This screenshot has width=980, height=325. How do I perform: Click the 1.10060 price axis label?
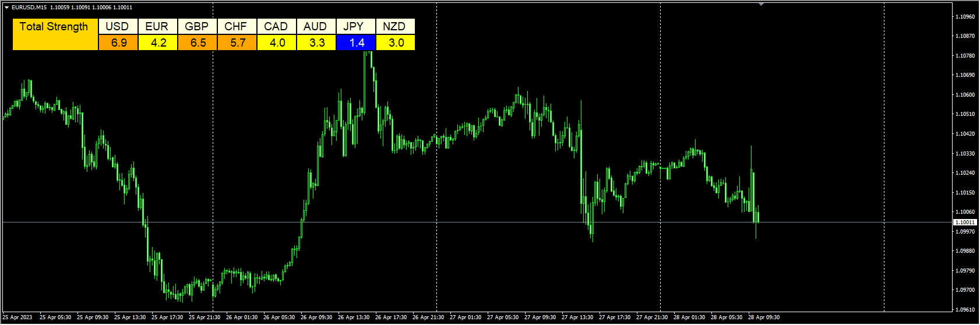(x=965, y=212)
